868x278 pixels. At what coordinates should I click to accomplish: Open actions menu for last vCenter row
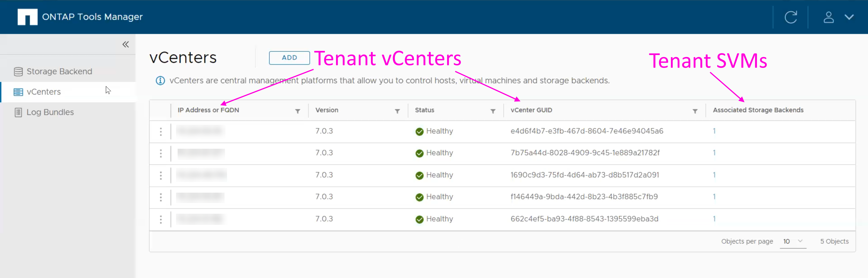click(x=161, y=219)
